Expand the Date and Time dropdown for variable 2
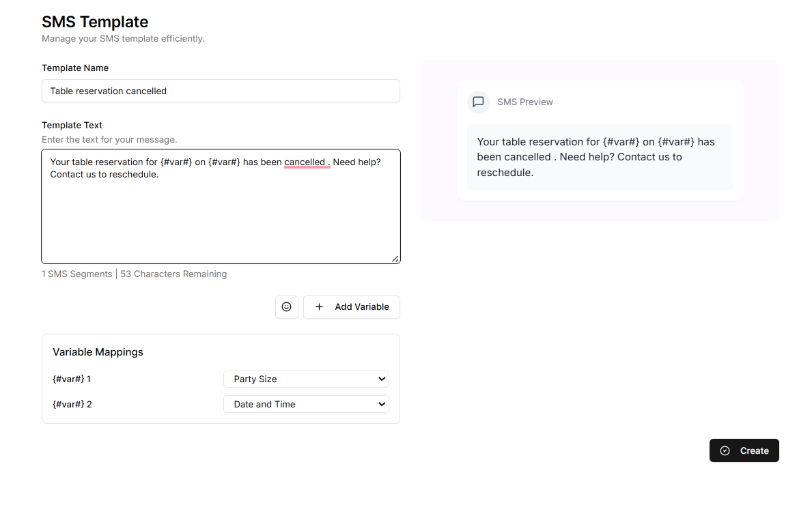Viewport: 812px width, 505px height. coord(306,405)
